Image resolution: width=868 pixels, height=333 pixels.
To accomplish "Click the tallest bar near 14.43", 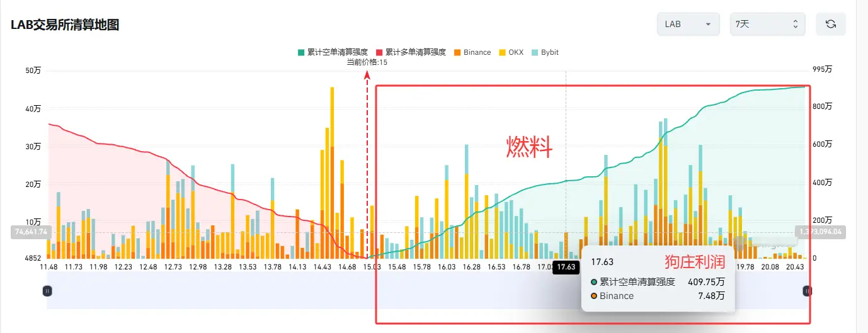I will pyautogui.click(x=332, y=172).
